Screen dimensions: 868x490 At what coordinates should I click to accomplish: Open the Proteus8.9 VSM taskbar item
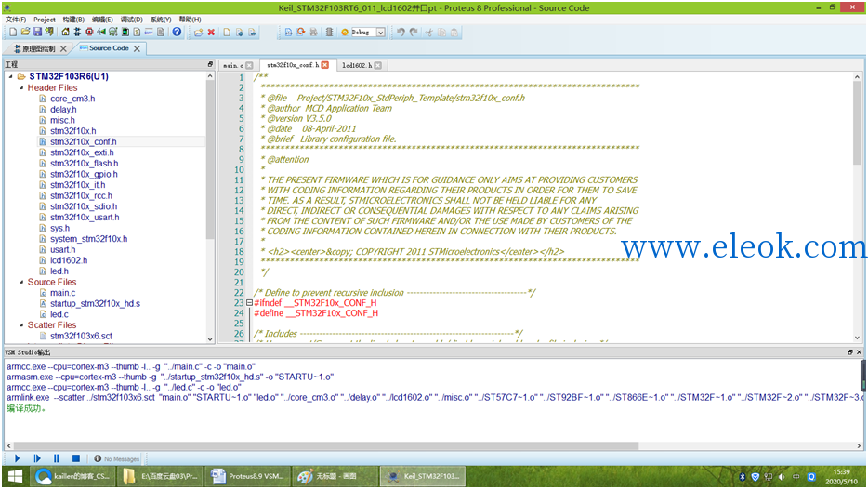point(248,476)
